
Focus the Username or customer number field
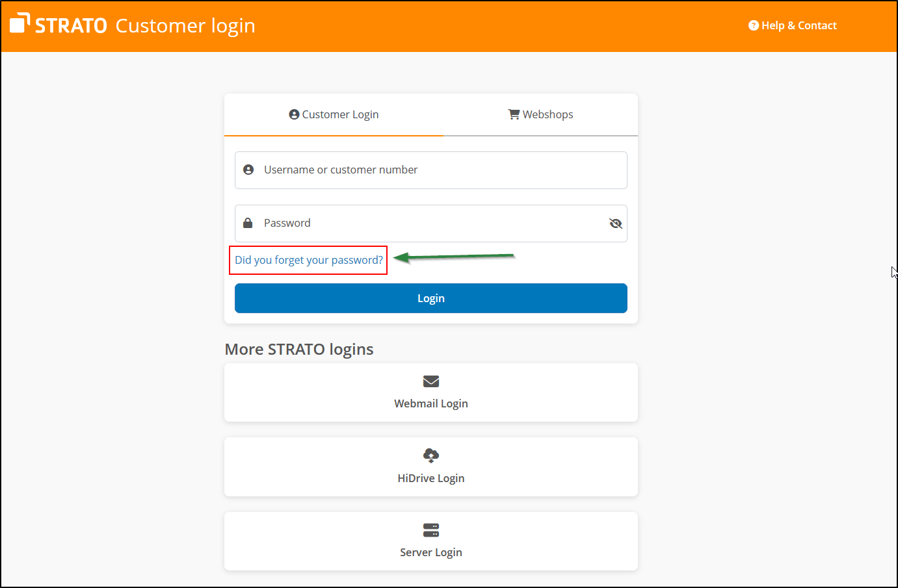click(x=436, y=170)
